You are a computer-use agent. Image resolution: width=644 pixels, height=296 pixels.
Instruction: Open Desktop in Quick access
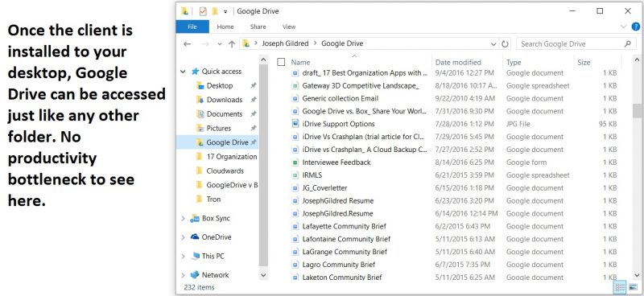[220, 85]
